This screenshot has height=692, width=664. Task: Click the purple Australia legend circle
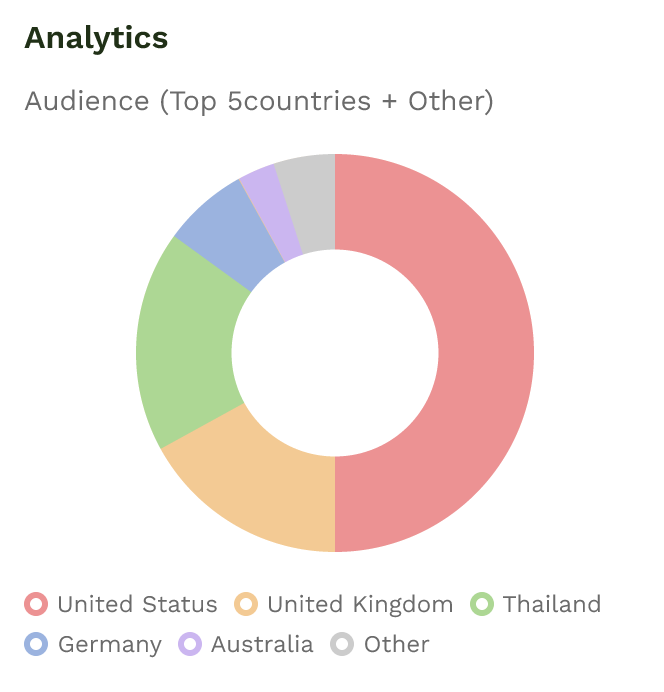190,644
